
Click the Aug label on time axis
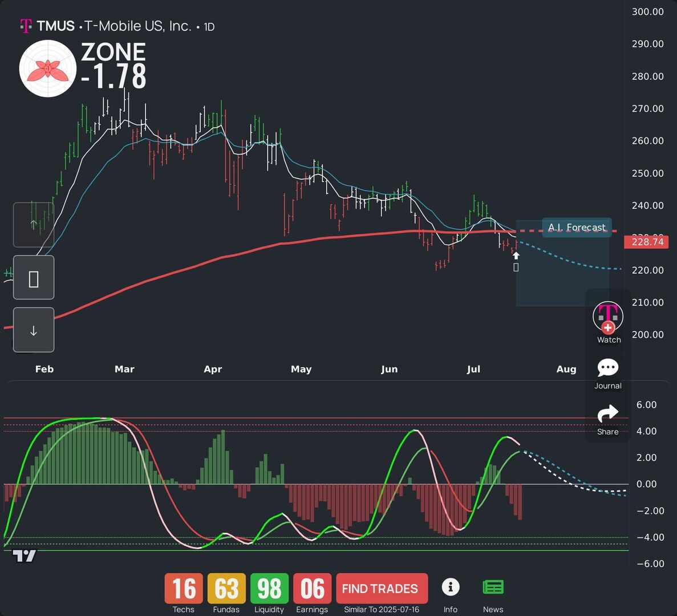pyautogui.click(x=566, y=369)
